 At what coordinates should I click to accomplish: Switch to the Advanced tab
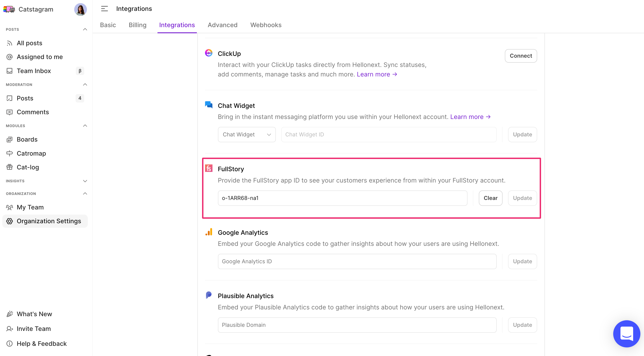click(x=222, y=25)
